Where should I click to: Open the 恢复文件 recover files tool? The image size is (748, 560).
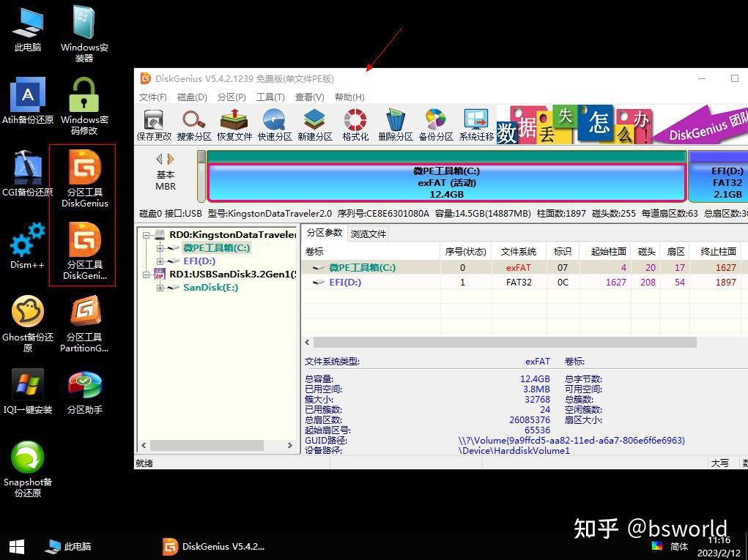pos(234,125)
